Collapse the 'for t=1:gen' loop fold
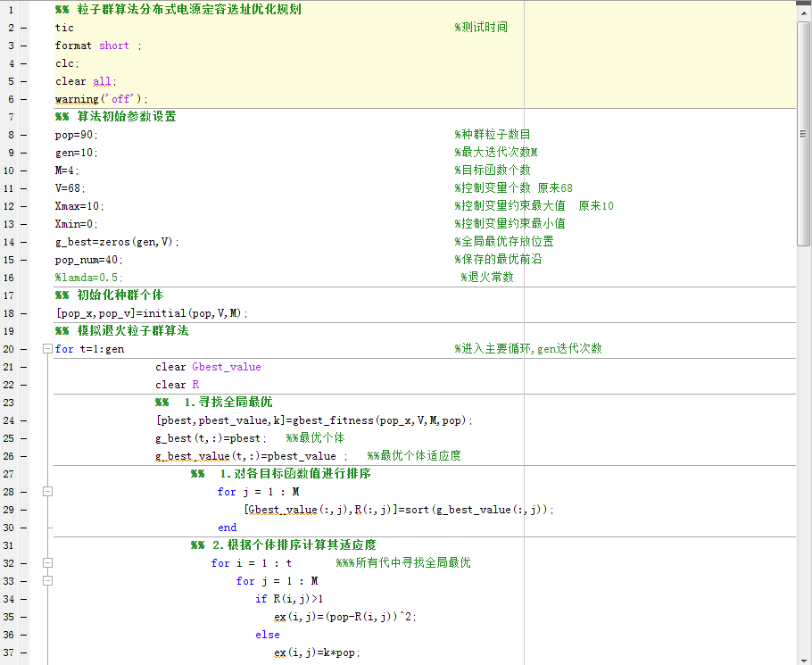The image size is (812, 665). 47,349
